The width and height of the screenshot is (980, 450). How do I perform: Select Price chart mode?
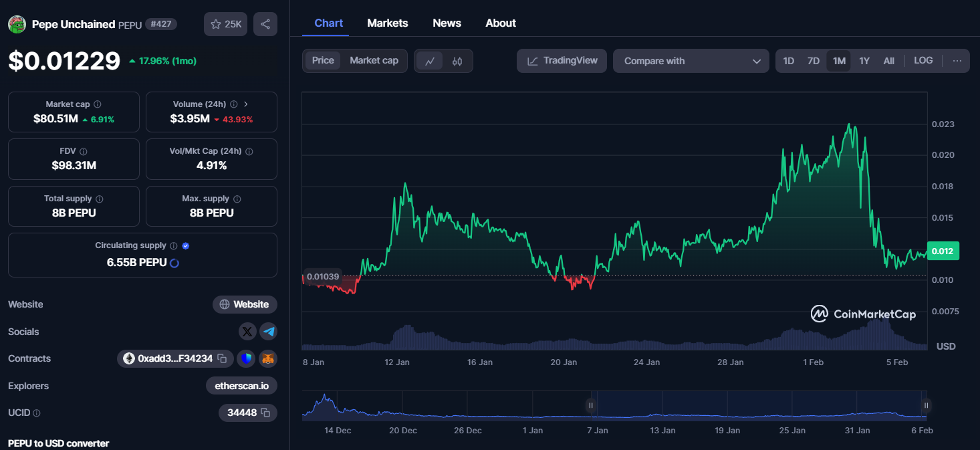(323, 60)
